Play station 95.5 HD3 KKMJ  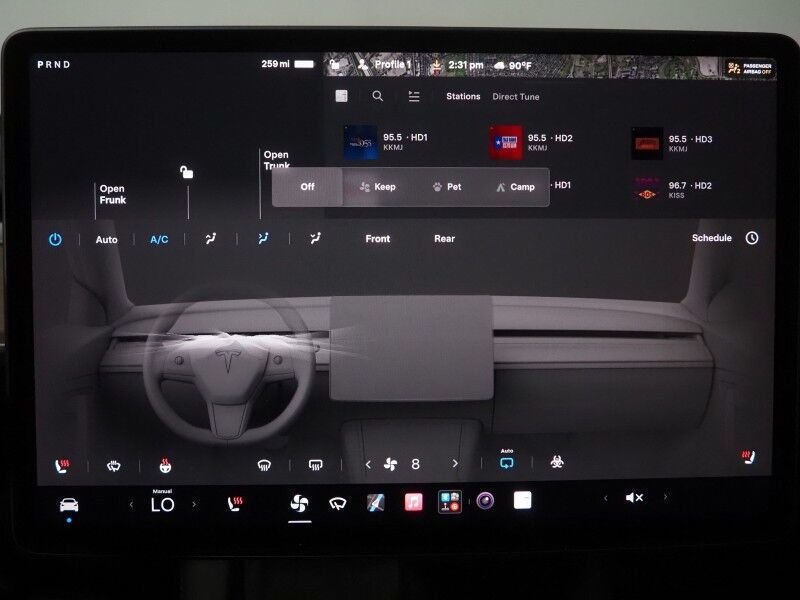coord(672,143)
